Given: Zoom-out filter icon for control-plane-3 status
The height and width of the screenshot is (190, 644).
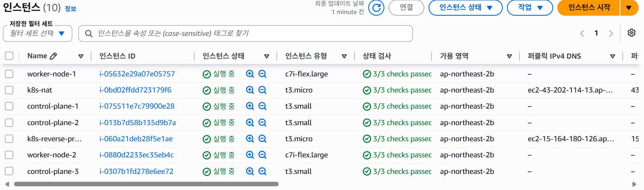Looking at the screenshot, I should 263,171.
